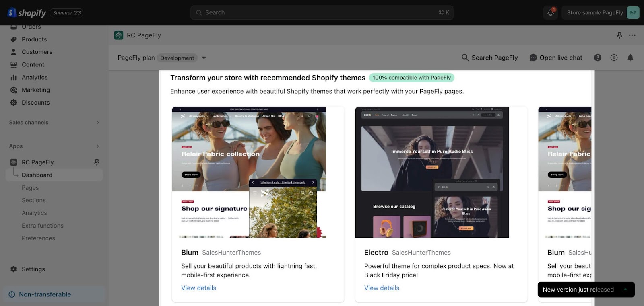Open the PageFly plan dropdown arrow

click(x=204, y=58)
